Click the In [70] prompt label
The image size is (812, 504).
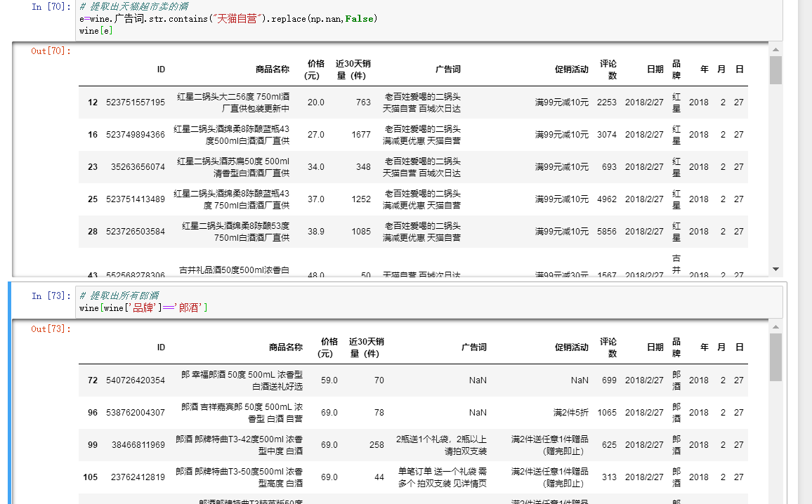pos(51,7)
